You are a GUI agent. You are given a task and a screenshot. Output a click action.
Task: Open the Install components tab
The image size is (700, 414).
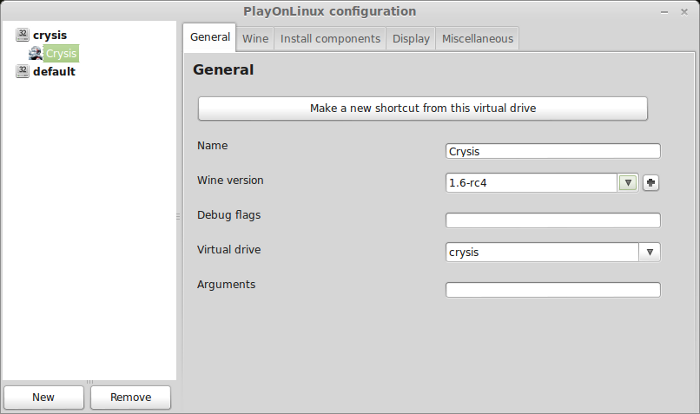330,39
